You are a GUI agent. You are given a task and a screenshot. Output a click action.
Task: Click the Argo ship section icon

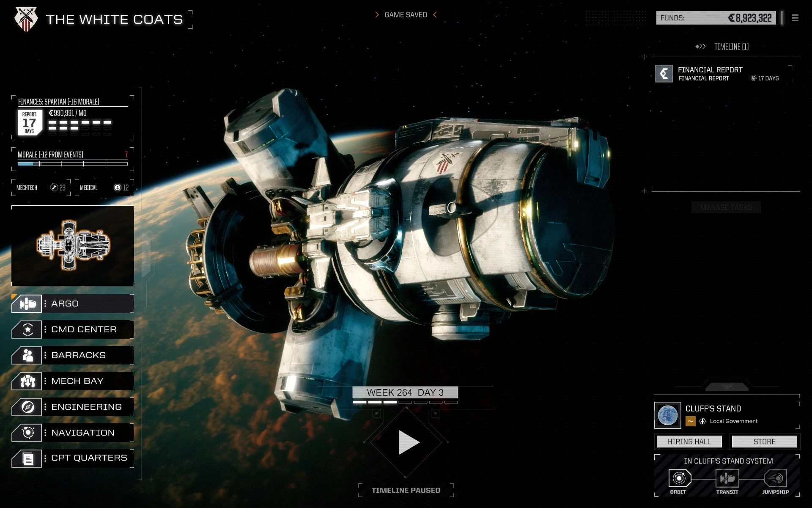27,304
